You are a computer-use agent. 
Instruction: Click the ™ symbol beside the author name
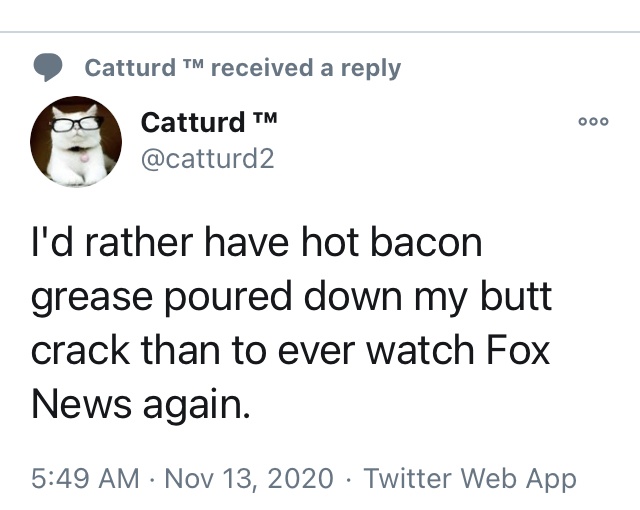pos(263,121)
